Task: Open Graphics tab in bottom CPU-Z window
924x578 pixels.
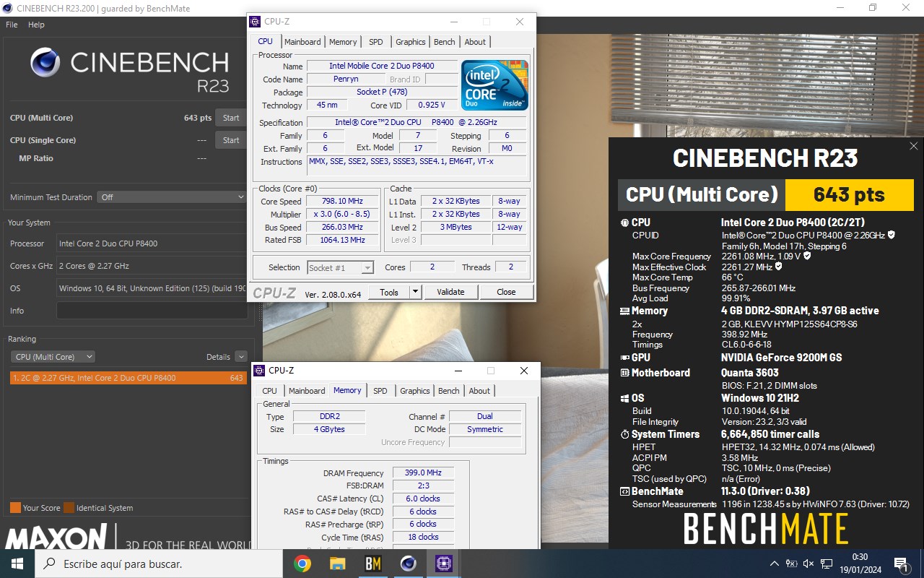Action: pyautogui.click(x=414, y=391)
